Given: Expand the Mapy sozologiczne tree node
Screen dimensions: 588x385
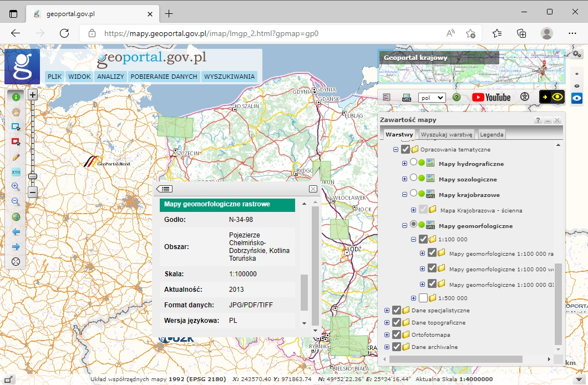Looking at the screenshot, I should pos(405,179).
